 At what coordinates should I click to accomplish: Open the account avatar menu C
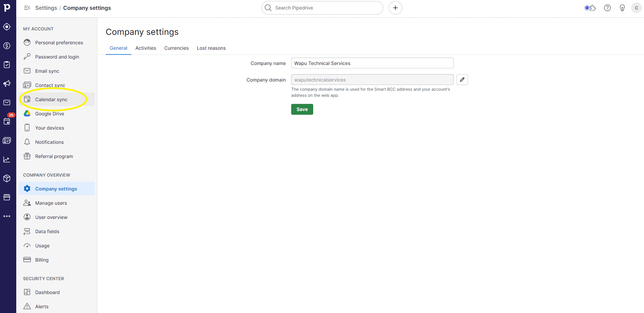point(637,8)
